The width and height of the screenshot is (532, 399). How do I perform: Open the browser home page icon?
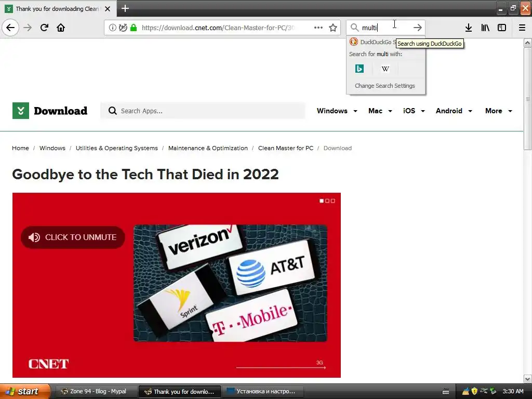point(61,28)
